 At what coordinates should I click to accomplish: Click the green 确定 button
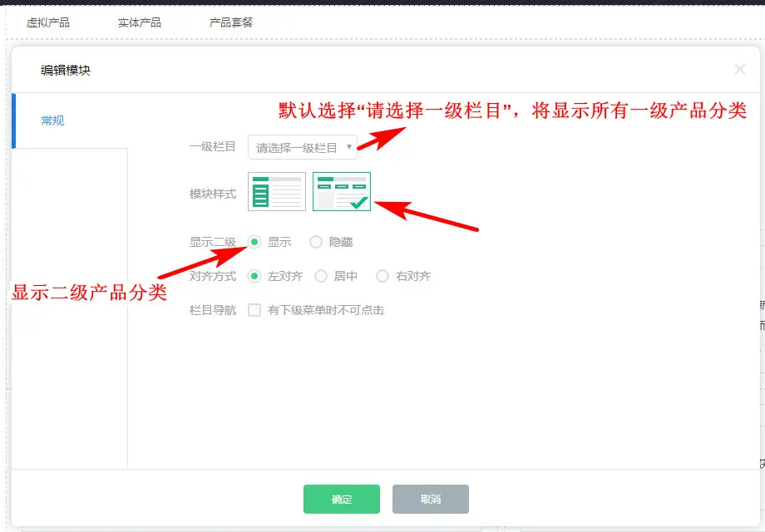342,499
